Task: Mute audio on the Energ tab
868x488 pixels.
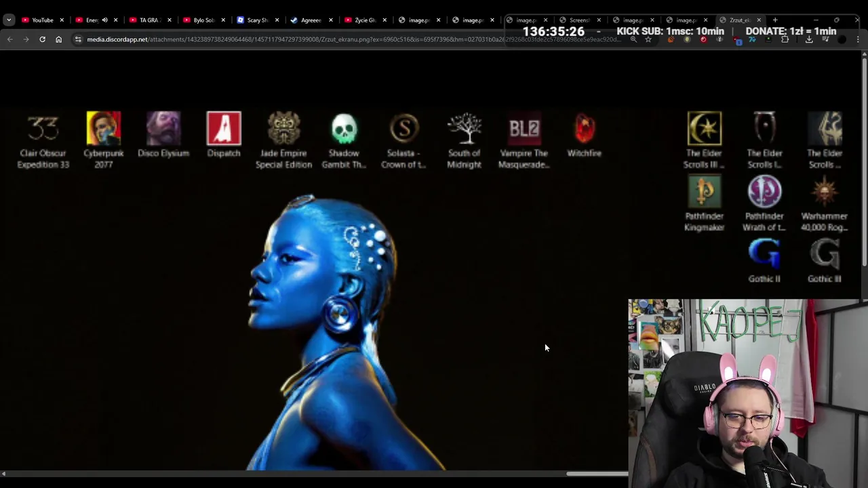Action: coord(104,20)
